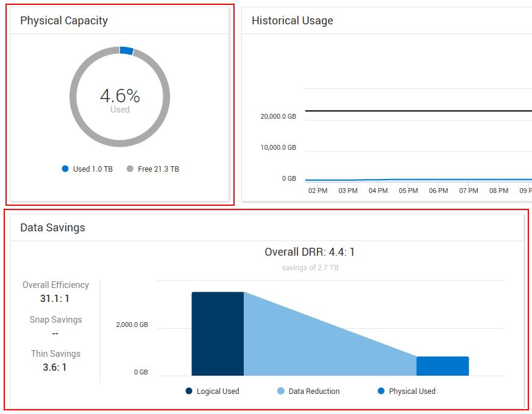Viewport: 532px width, 414px height.
Task: Click the 3.6: 1 thin savings value
Action: 55,367
